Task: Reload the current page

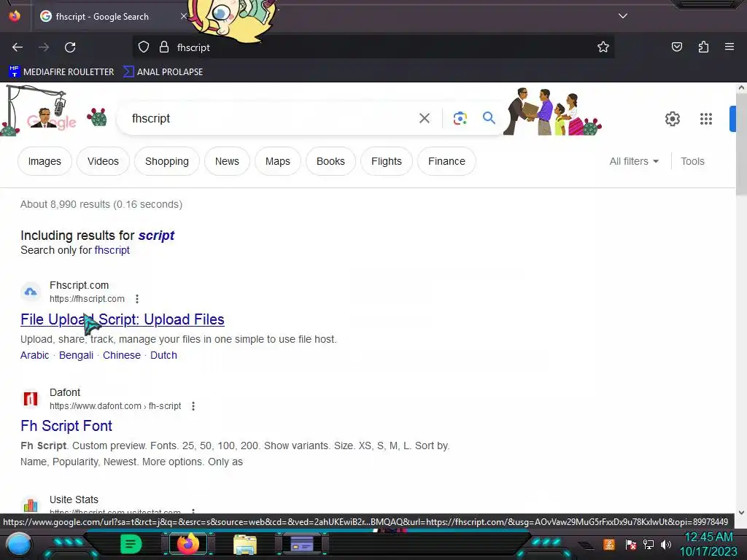Action: point(70,47)
